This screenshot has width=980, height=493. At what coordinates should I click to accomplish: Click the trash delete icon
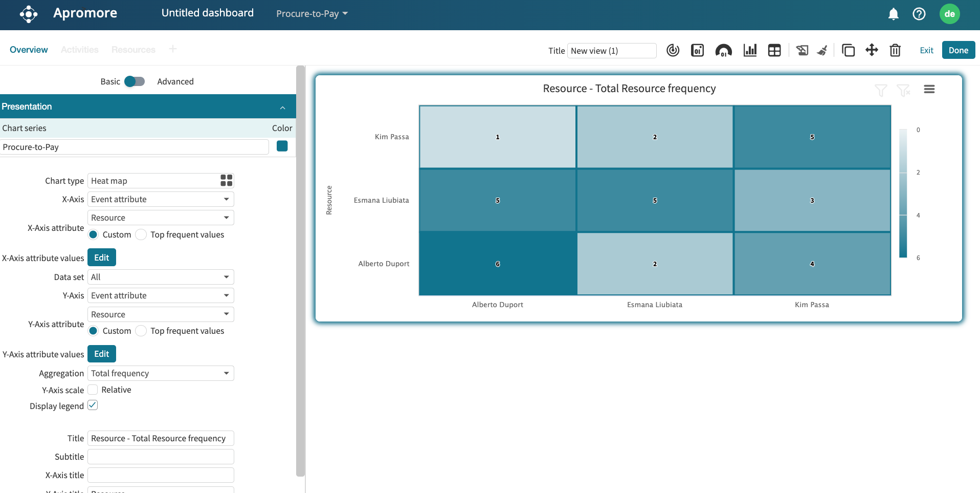pyautogui.click(x=895, y=50)
